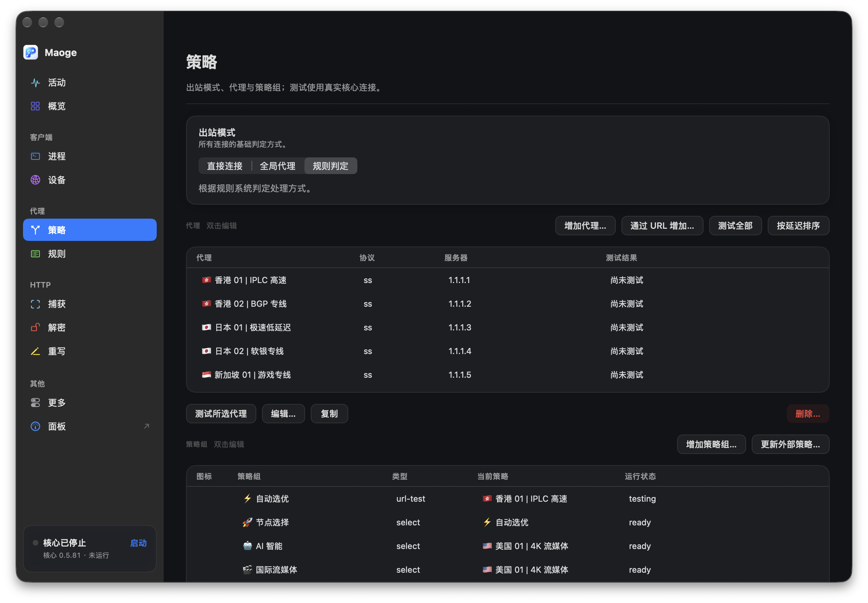Click the robot icon of AI 智能 group
The height and width of the screenshot is (603, 868).
248,546
